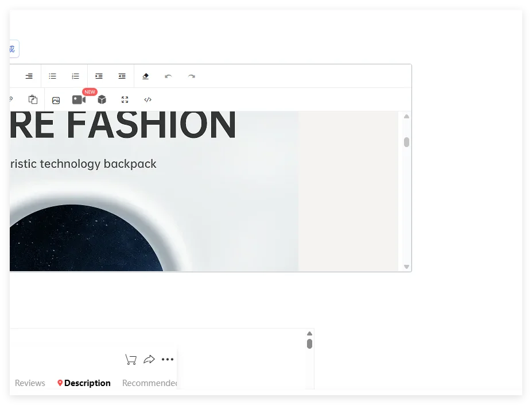Insert a video with the camera icon
Screen dimensions: 532x405
79,99
